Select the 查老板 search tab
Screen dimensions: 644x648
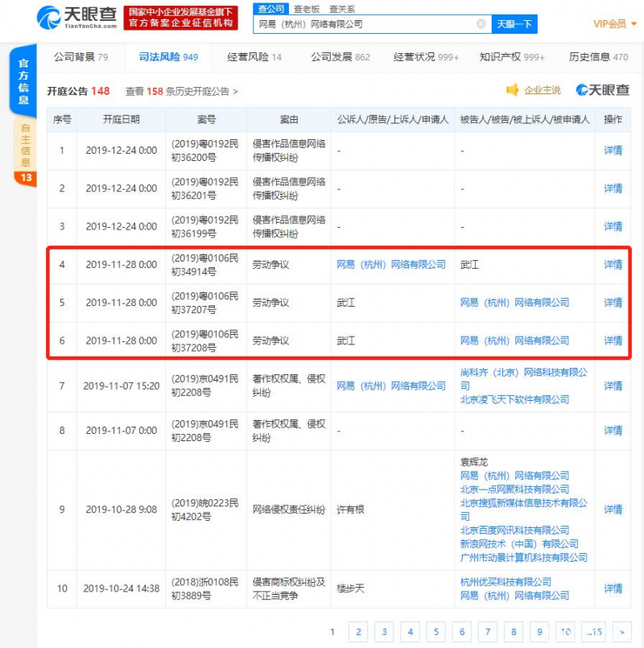pyautogui.click(x=306, y=9)
